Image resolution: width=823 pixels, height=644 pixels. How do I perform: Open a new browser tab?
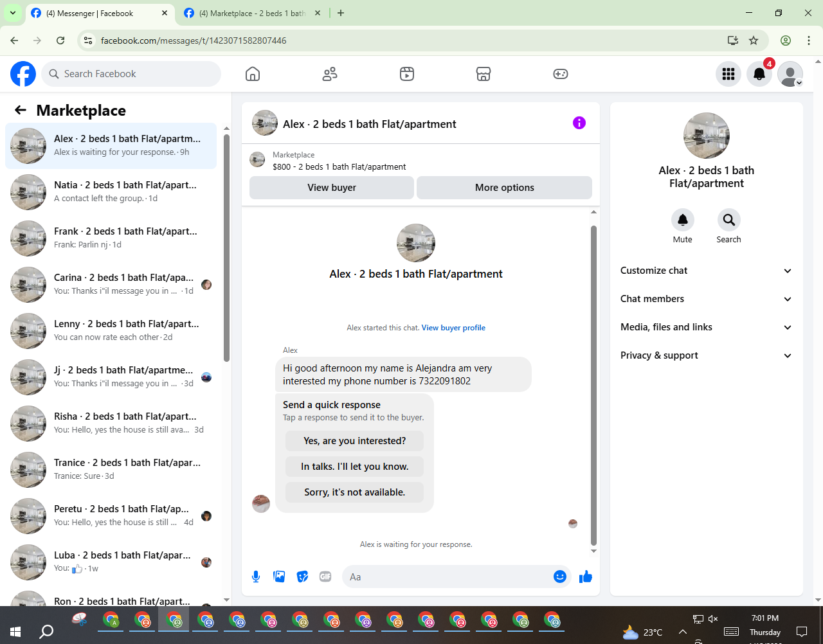(341, 13)
